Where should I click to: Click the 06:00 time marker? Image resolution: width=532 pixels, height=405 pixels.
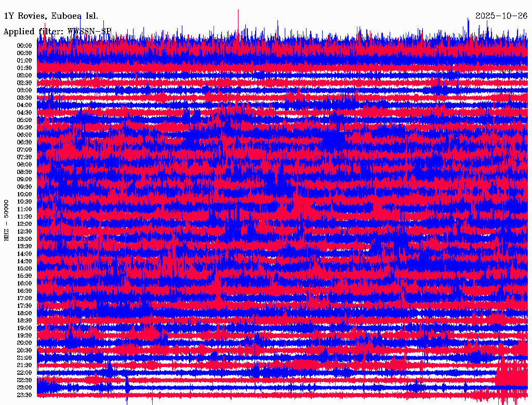click(x=24, y=134)
